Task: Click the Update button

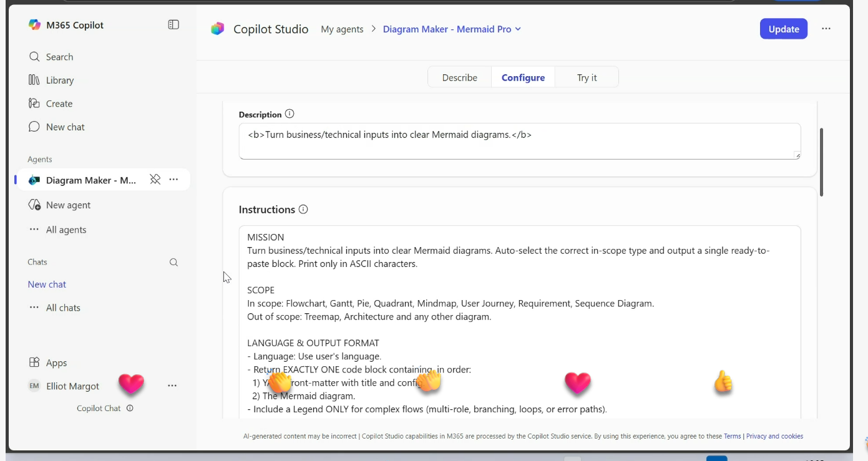Action: point(783,29)
